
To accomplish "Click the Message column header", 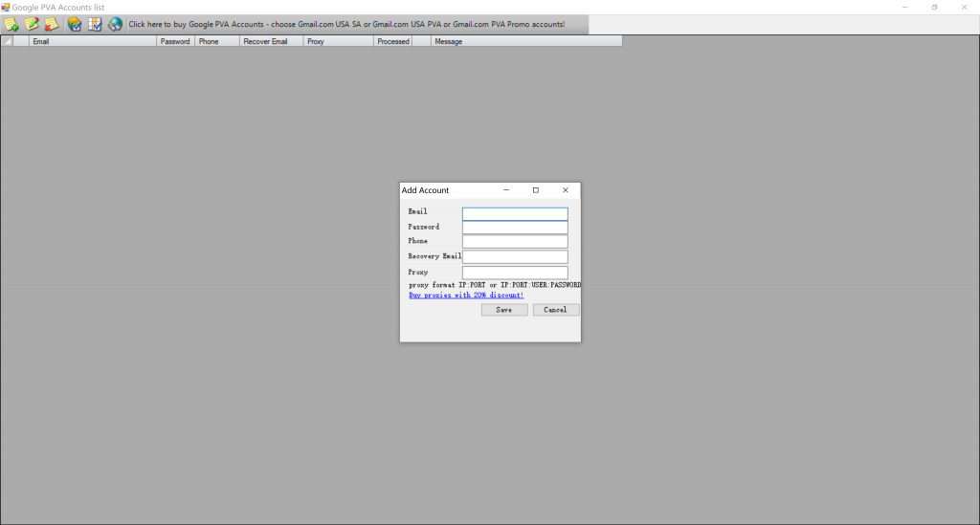I will (x=526, y=41).
